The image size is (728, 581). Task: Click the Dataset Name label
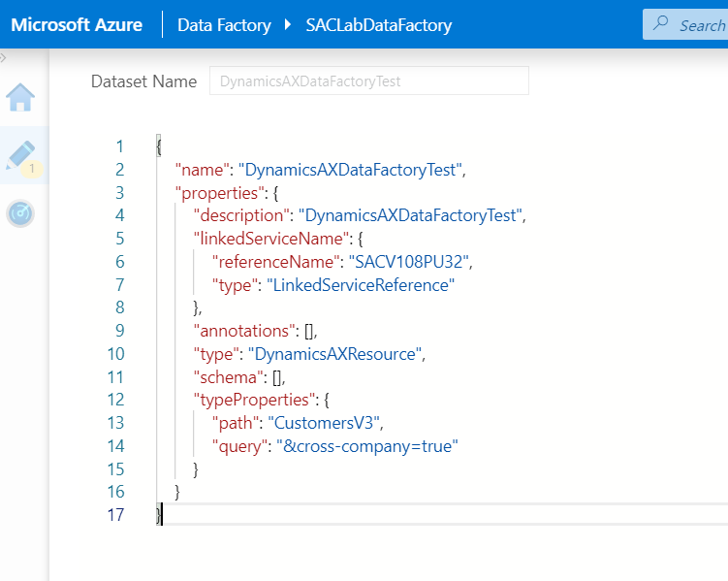click(143, 81)
